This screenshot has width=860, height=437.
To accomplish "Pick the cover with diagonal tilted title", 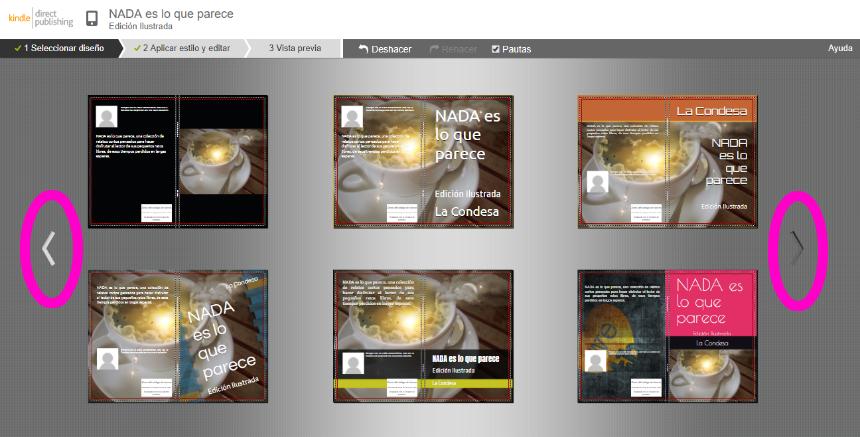I will point(178,336).
